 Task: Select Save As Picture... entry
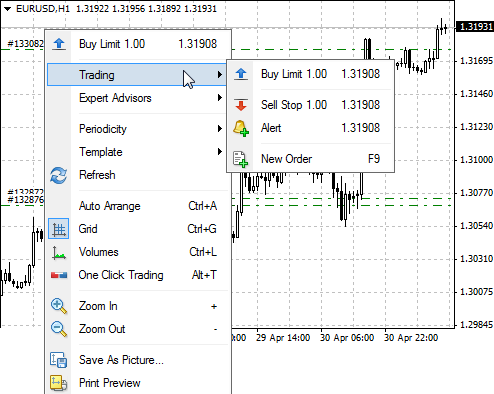point(138,360)
